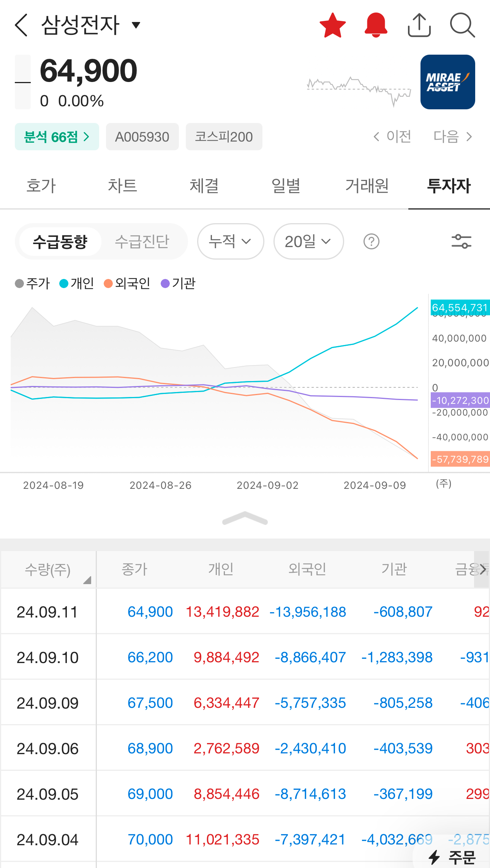490x868 pixels.
Task: Open the help question mark icon
Action: click(x=371, y=241)
